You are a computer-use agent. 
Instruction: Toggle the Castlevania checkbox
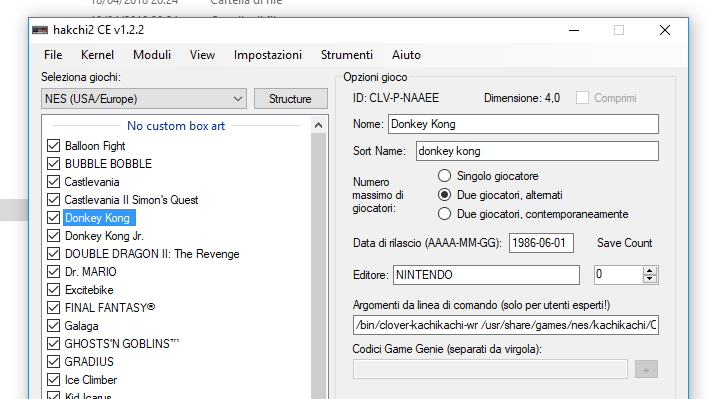point(53,182)
